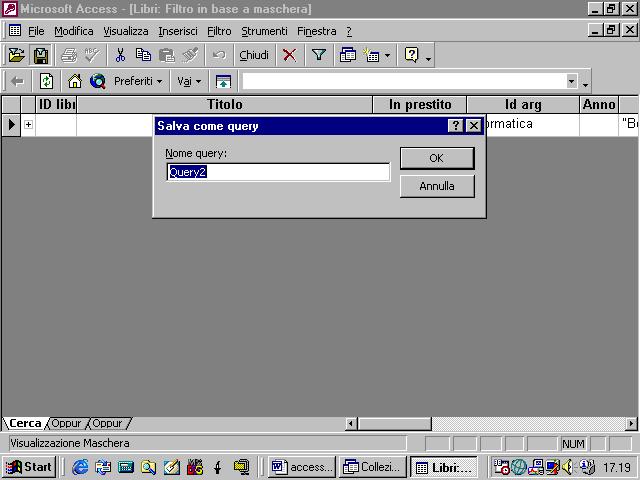Click the Spelling check ABC icon

(x=92, y=55)
